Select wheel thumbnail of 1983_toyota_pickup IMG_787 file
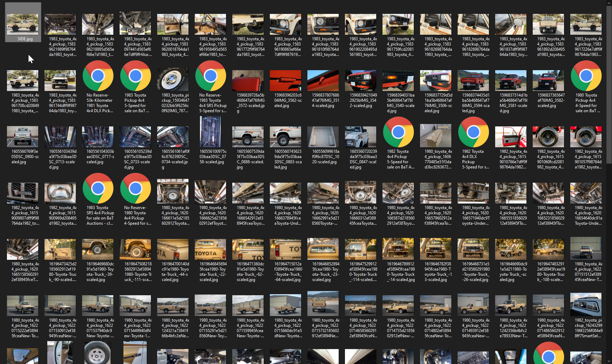612x364 pixels. 173,78
